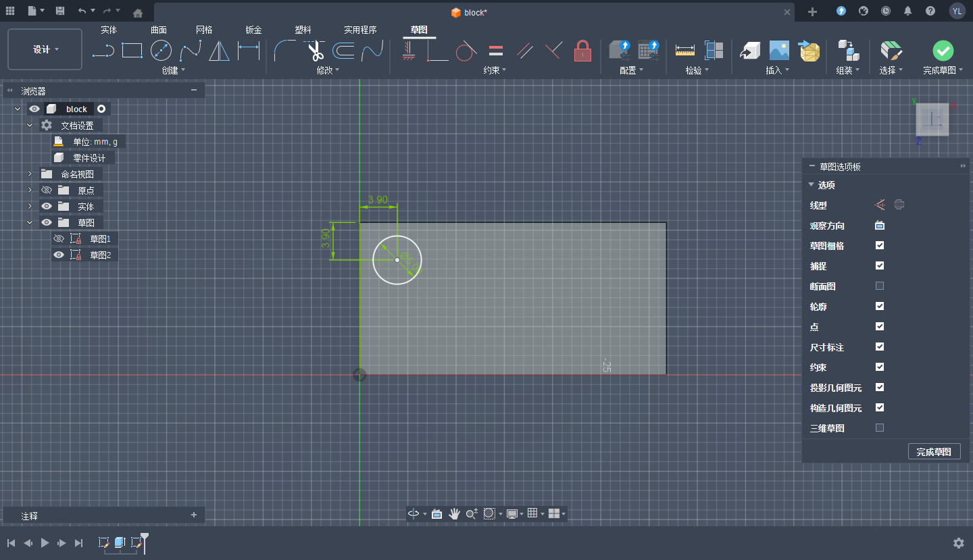Click the Trim scissors tool
The height and width of the screenshot is (560, 973).
pyautogui.click(x=314, y=51)
